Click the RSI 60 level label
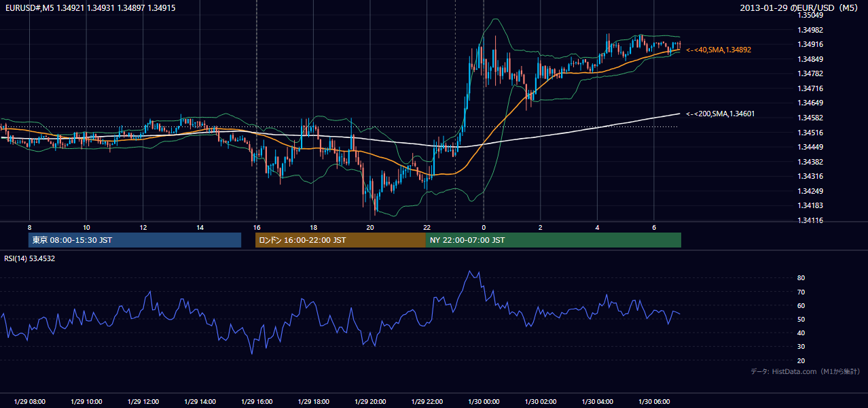 pyautogui.click(x=801, y=305)
